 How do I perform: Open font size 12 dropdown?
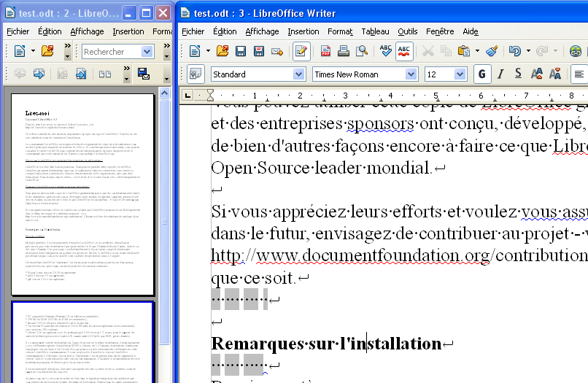pos(460,74)
